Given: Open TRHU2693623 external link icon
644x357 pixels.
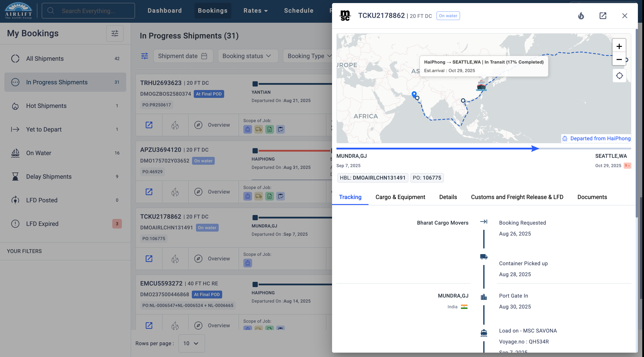Looking at the screenshot, I should (149, 125).
